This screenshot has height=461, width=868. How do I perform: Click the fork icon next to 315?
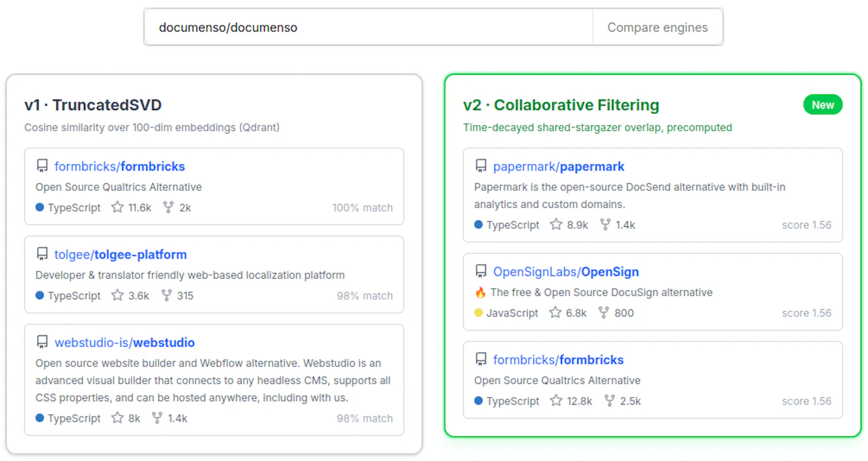167,295
